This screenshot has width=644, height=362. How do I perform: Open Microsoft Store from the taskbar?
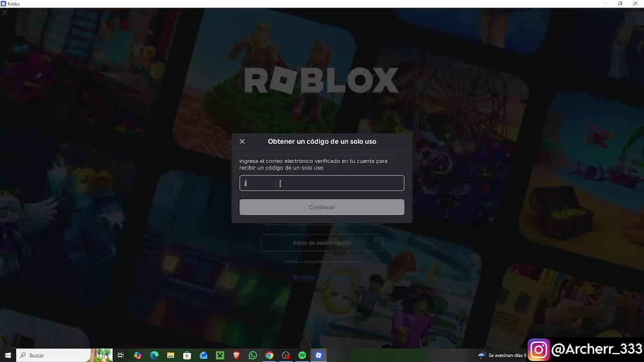click(187, 355)
